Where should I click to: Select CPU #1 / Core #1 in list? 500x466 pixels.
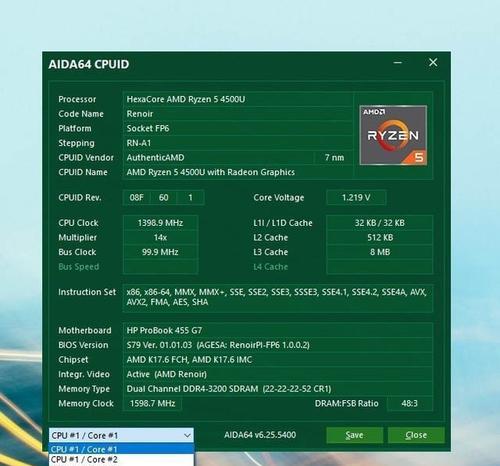[x=121, y=449]
